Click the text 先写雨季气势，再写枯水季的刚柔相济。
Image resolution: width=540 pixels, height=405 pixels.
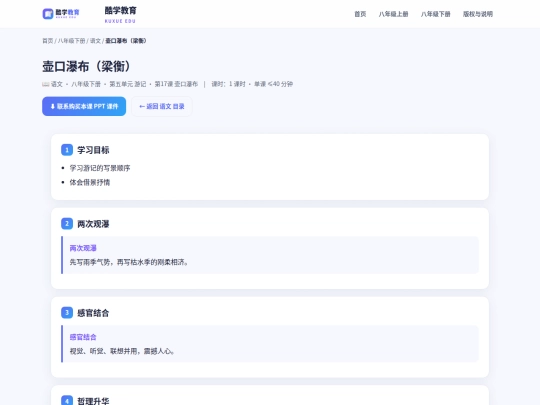[x=129, y=262]
